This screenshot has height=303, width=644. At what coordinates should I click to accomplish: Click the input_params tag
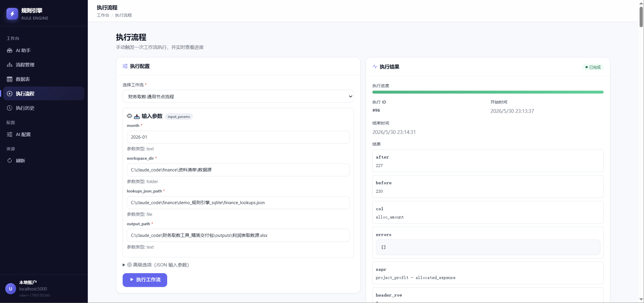(179, 117)
